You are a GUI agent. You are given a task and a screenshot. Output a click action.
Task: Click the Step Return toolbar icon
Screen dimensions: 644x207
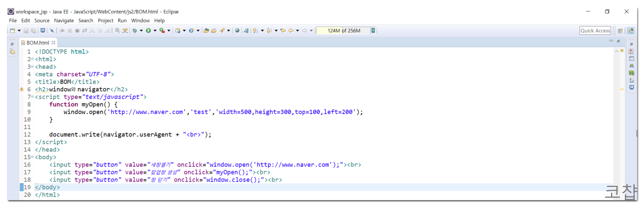107,30
